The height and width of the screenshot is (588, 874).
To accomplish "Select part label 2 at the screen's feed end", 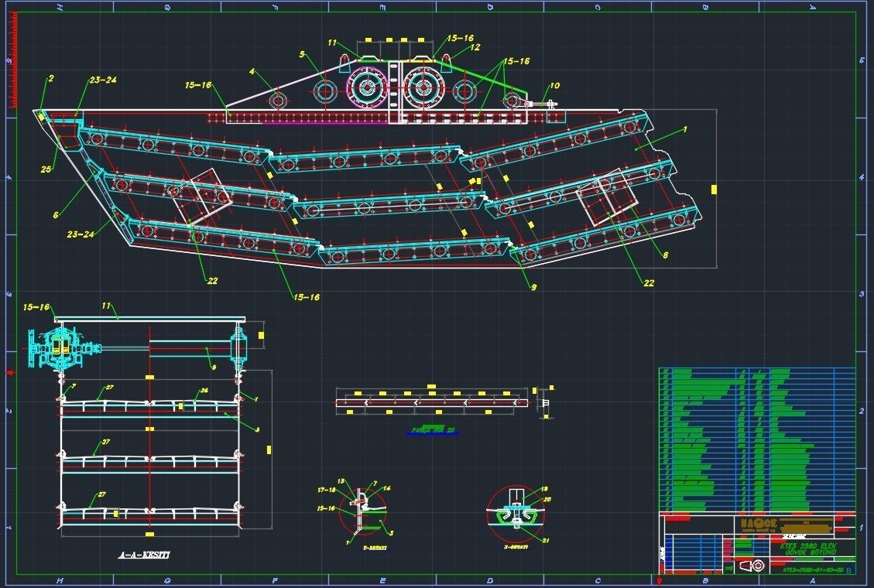I will pos(51,78).
